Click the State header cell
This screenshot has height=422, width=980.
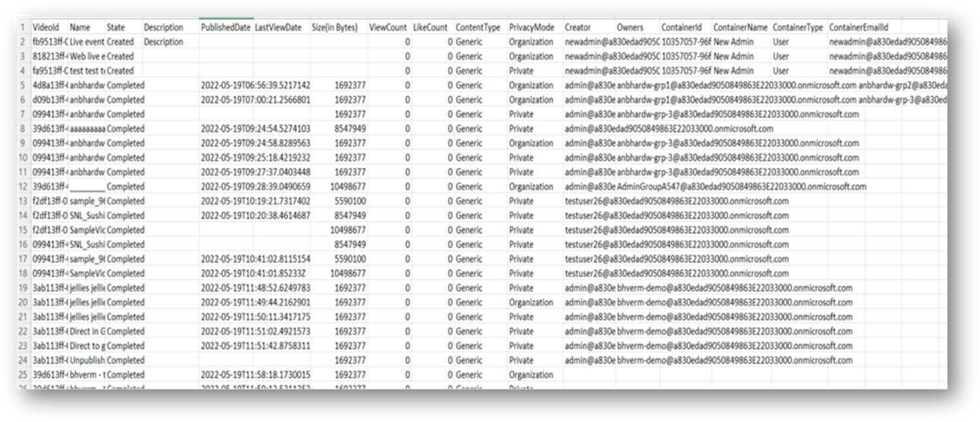[124, 27]
